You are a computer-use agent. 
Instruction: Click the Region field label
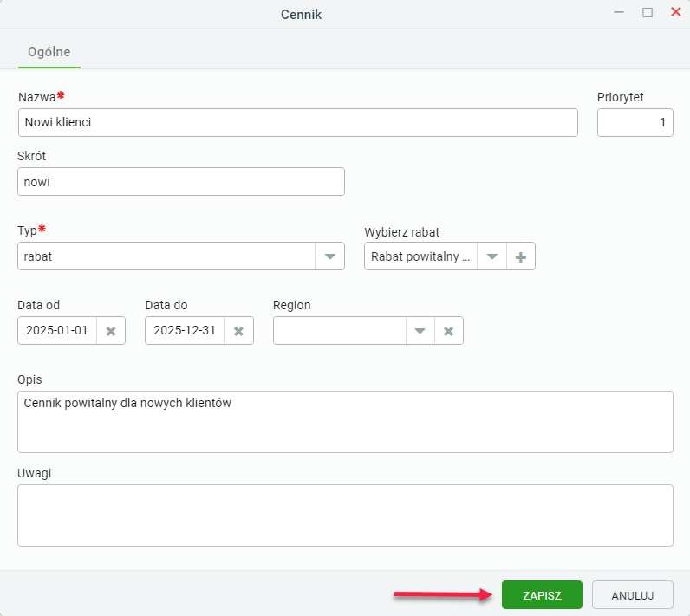click(x=292, y=305)
